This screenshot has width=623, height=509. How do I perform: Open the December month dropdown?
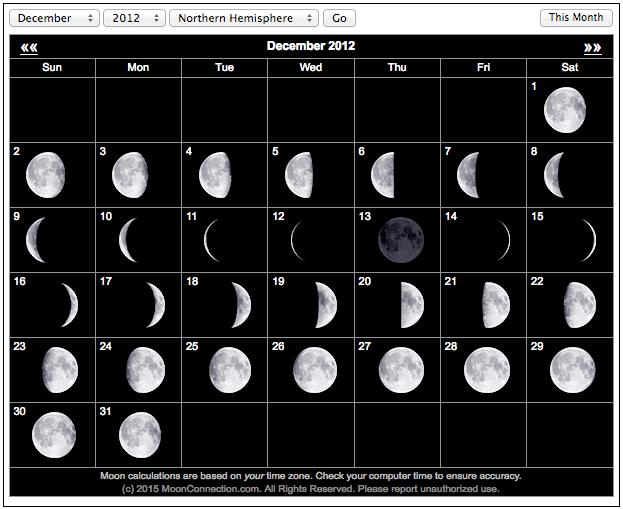pos(54,18)
